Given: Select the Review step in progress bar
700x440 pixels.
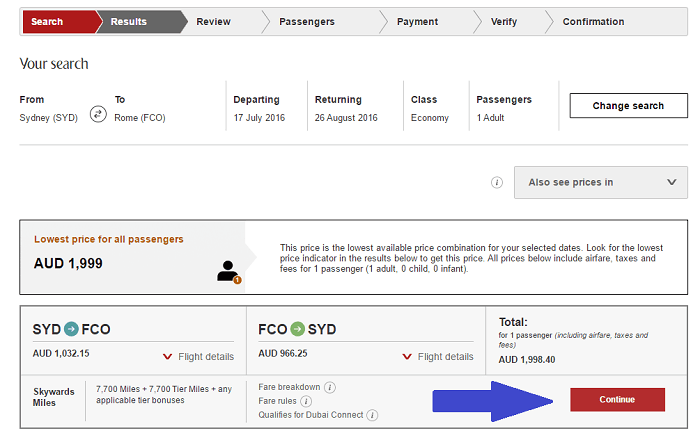Looking at the screenshot, I should click(x=213, y=22).
